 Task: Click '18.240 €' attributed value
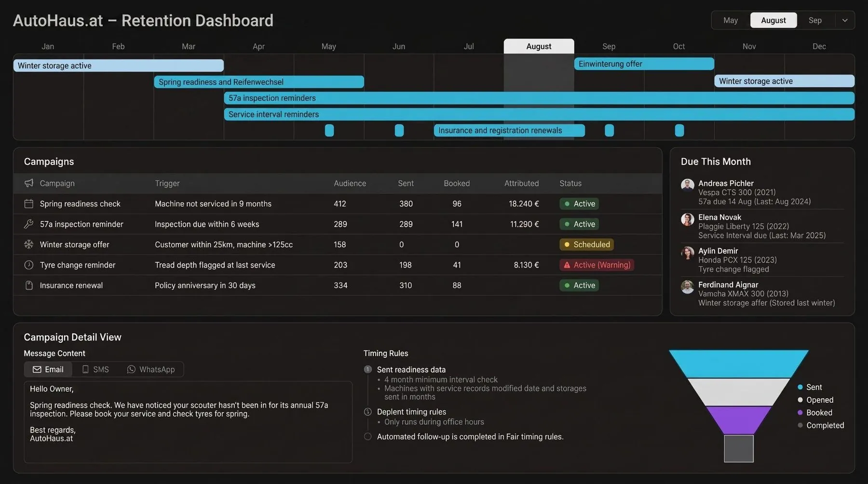tap(524, 204)
